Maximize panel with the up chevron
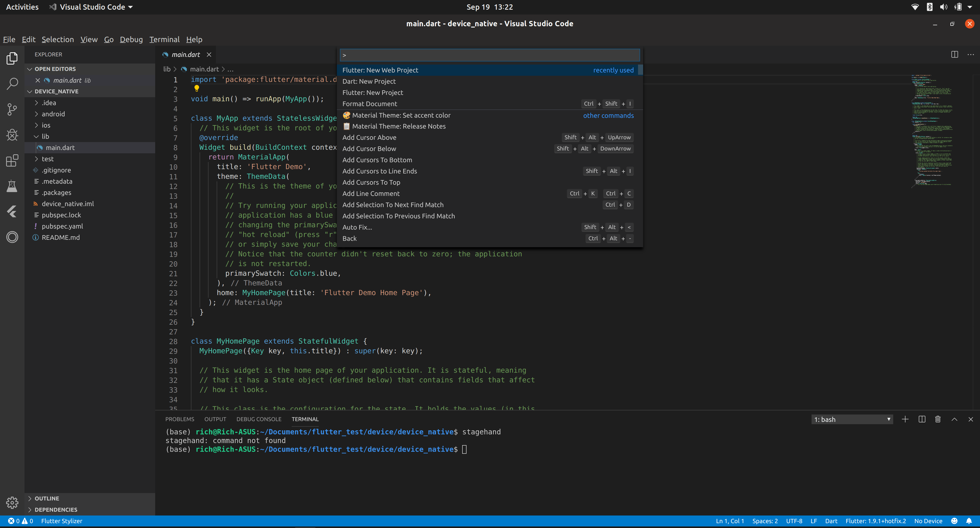 [954, 419]
